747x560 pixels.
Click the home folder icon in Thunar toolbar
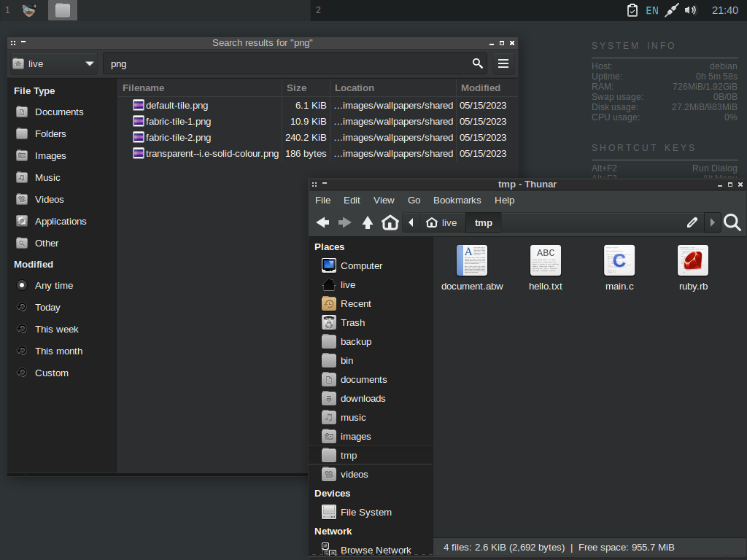click(390, 222)
